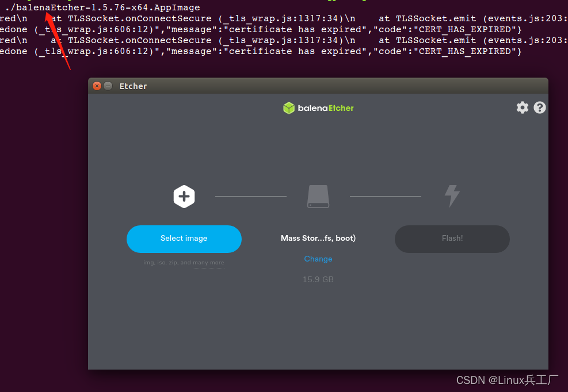The width and height of the screenshot is (568, 392).
Task: Click the 'Mass Stor...fs, boot)' drive name
Action: (318, 238)
